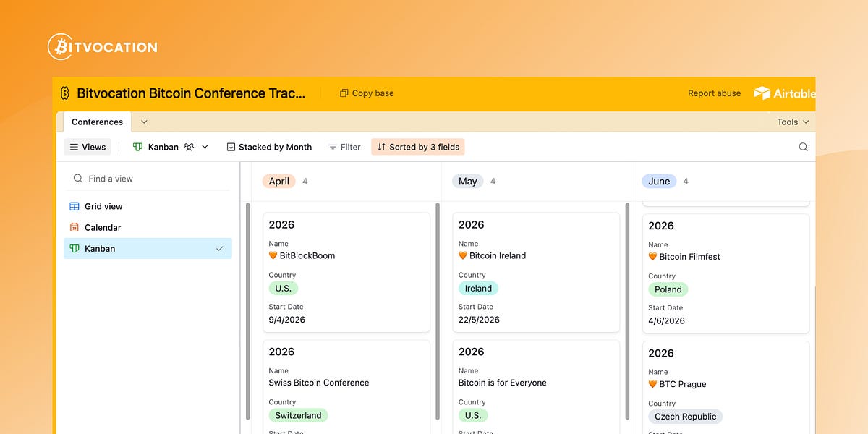868x434 pixels.
Task: Click the base title Bitvocation Bitcoin Conference Tracker
Action: pos(191,93)
